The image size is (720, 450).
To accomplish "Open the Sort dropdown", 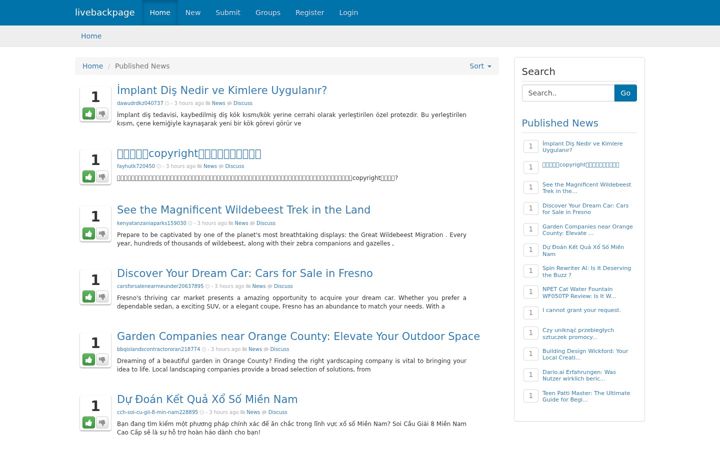I will (480, 66).
